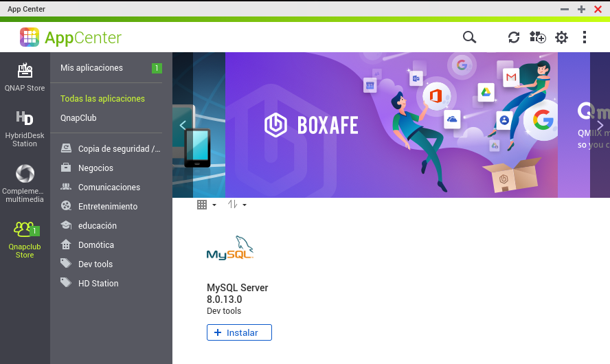Select Todas las aplicaciones
The height and width of the screenshot is (364, 610).
pyautogui.click(x=102, y=99)
